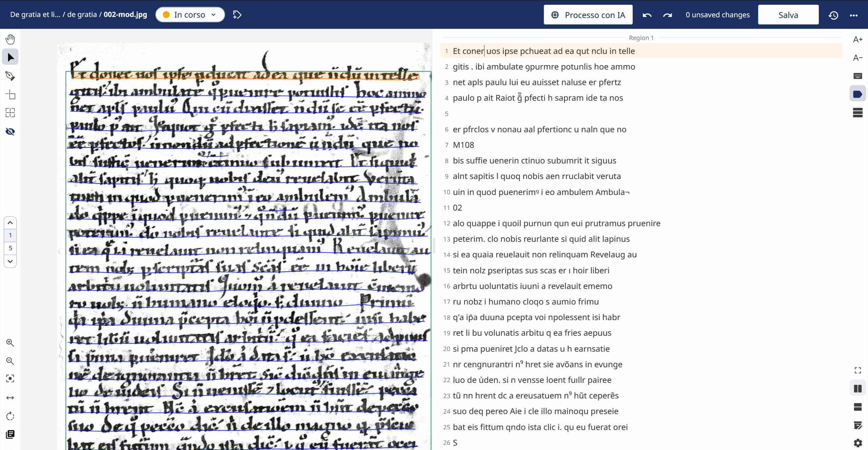The height and width of the screenshot is (450, 868).
Task: Toggle the hide-regions eye icon
Action: (x=10, y=131)
